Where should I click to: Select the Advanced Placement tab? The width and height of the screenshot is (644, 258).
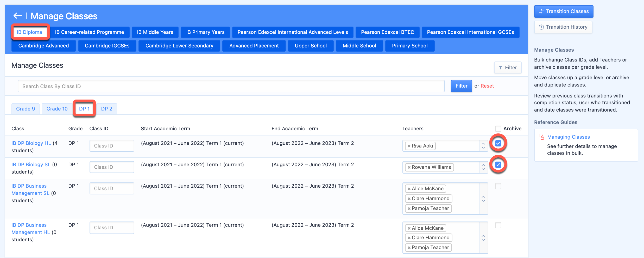coord(254,46)
